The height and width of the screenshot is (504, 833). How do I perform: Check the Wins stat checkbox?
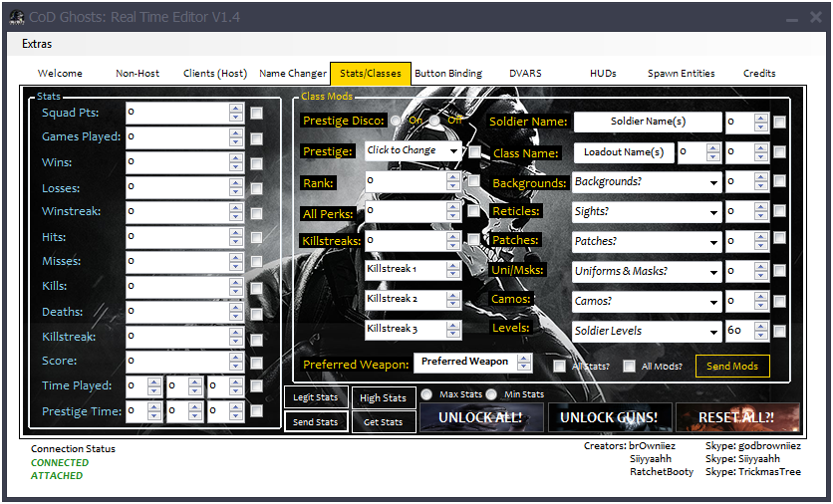pos(257,163)
